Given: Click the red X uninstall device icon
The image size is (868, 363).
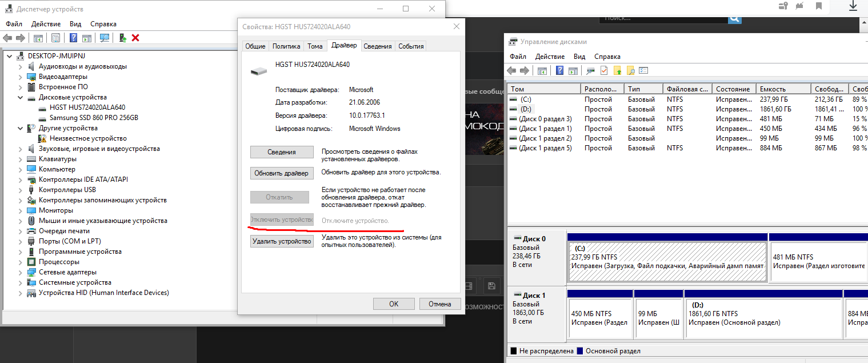Looking at the screenshot, I should 135,38.
